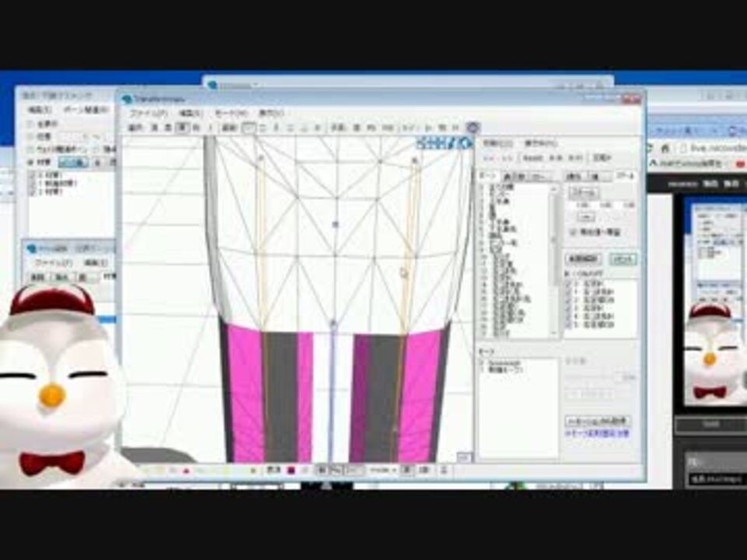Toggle the checkbox under the scale values
The width and height of the screenshot is (747, 560).
pyautogui.click(x=573, y=233)
